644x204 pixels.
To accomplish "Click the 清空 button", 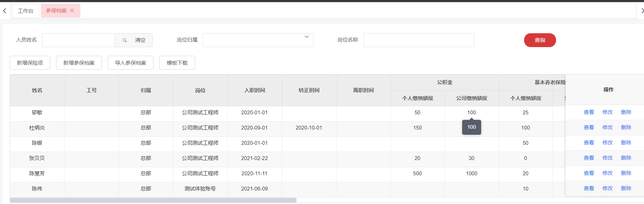I will [140, 40].
